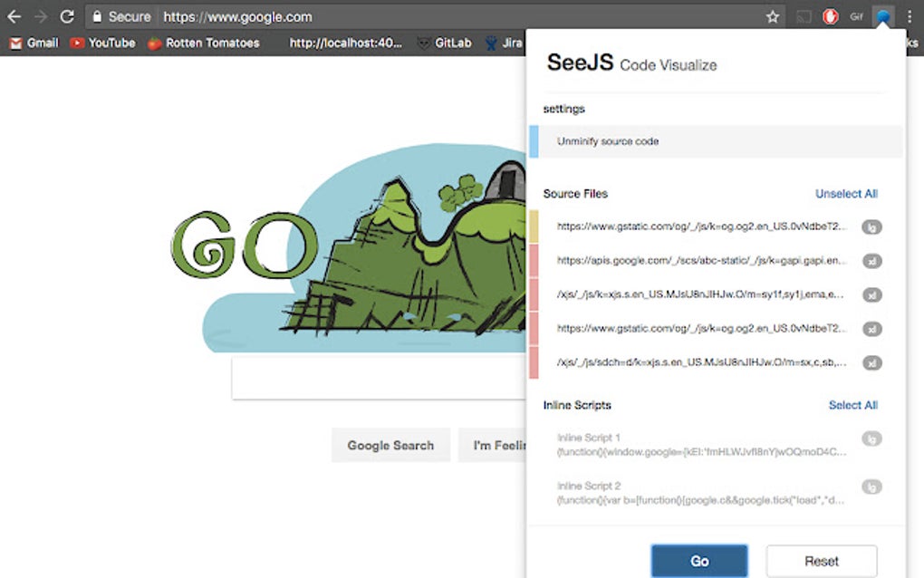Reload the page
Image resolution: width=924 pixels, height=578 pixels.
(66, 16)
